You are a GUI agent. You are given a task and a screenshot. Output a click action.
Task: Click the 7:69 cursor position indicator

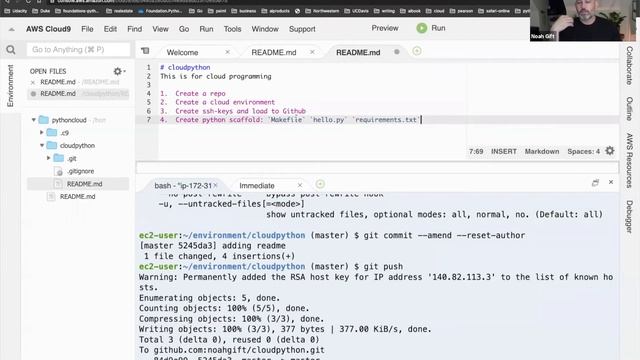click(476, 151)
